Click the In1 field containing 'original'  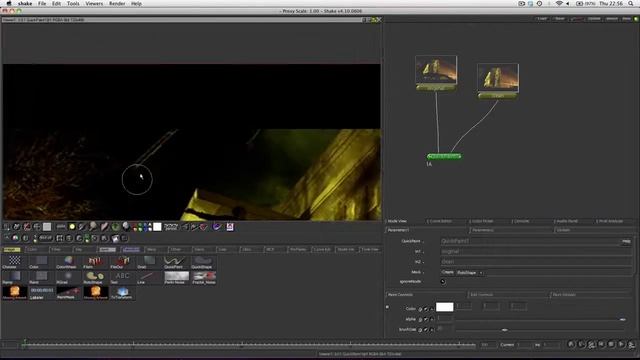tap(536, 251)
